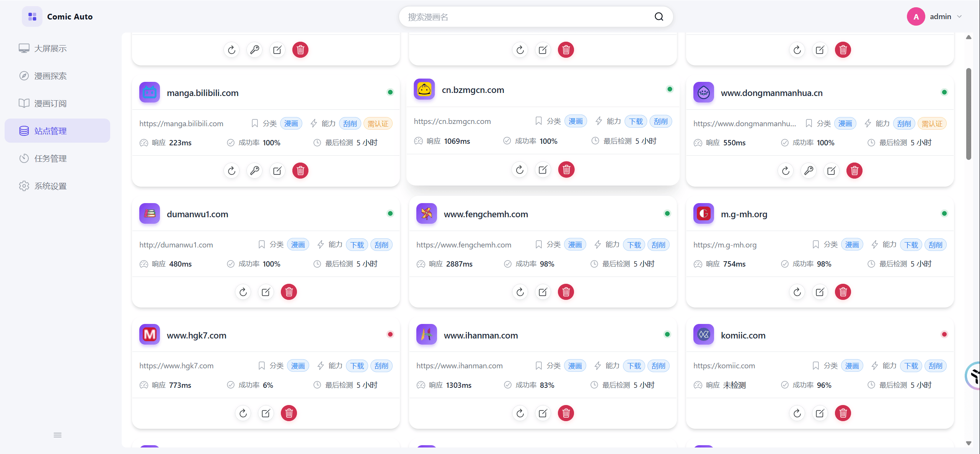The image size is (980, 454).
Task: Open the https://m.g-mh.org link
Action: pos(725,245)
